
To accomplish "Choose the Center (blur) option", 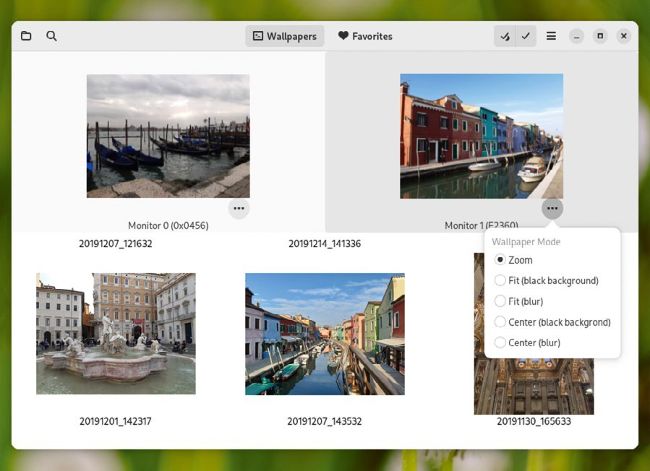I will coord(501,343).
